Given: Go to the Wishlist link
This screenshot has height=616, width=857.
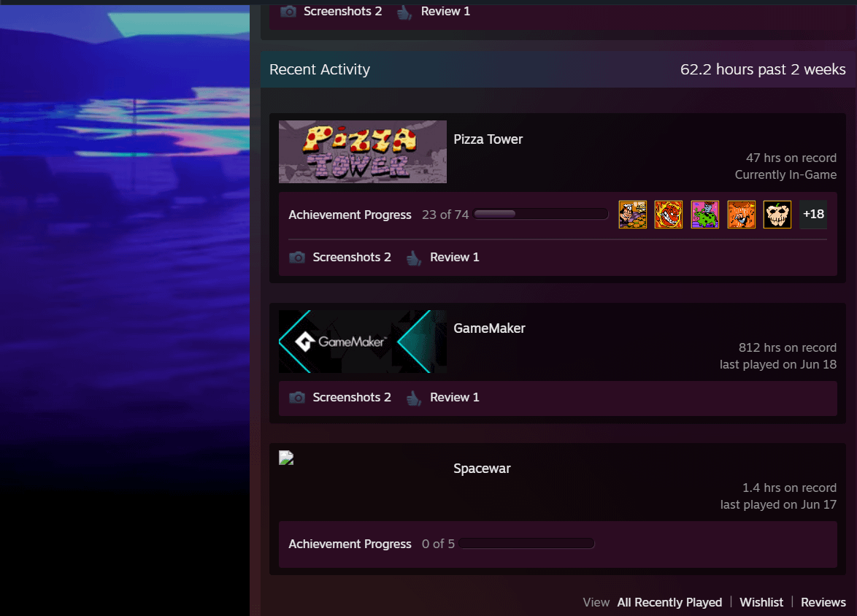Looking at the screenshot, I should pyautogui.click(x=761, y=602).
